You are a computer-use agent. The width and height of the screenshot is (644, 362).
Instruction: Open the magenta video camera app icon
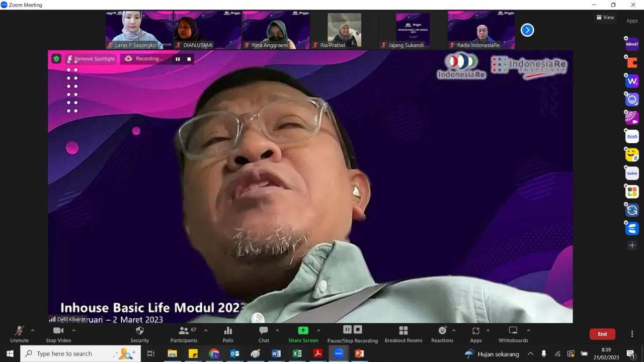pos(632,118)
